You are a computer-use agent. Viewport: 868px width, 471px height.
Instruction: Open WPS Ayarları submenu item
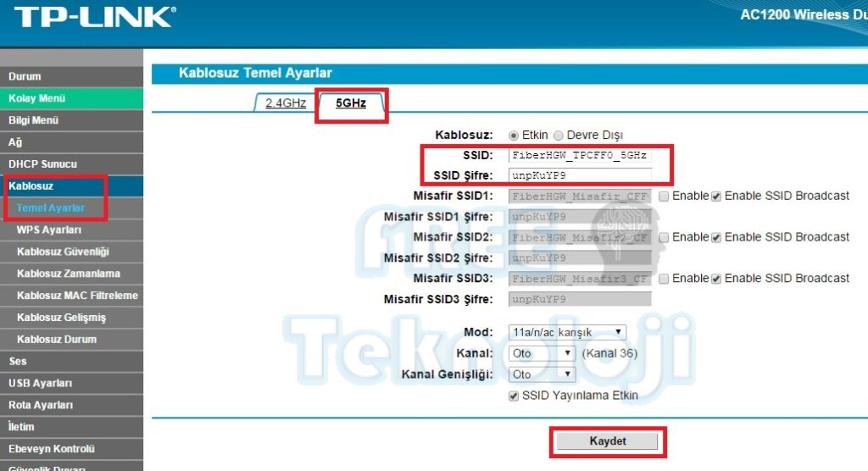pos(49,230)
